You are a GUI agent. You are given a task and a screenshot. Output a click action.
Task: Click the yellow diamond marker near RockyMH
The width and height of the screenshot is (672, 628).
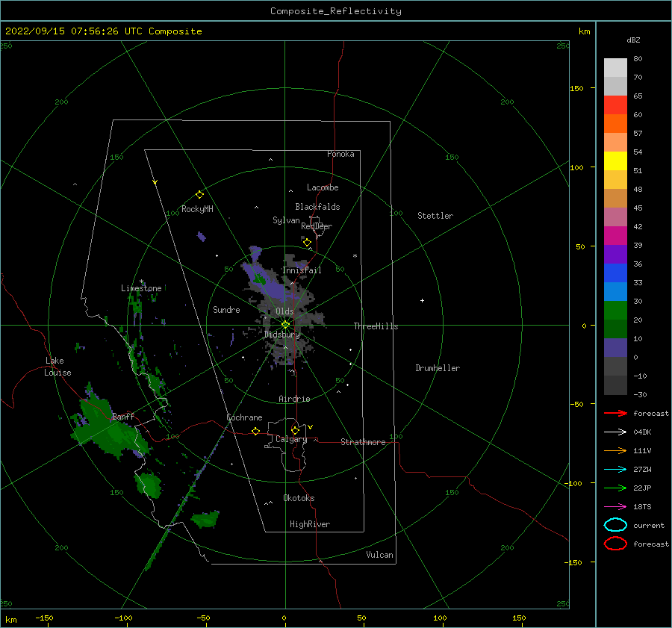pos(199,195)
